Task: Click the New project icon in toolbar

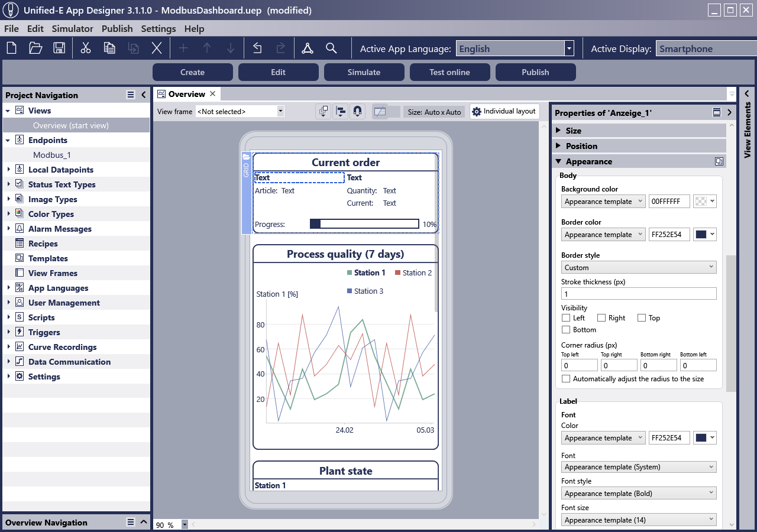Action: pos(11,48)
